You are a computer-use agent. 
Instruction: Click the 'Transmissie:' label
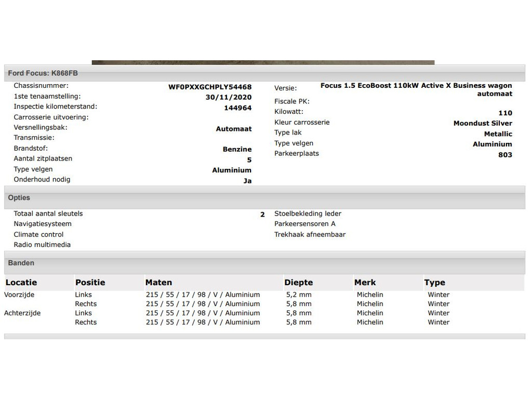[34, 137]
